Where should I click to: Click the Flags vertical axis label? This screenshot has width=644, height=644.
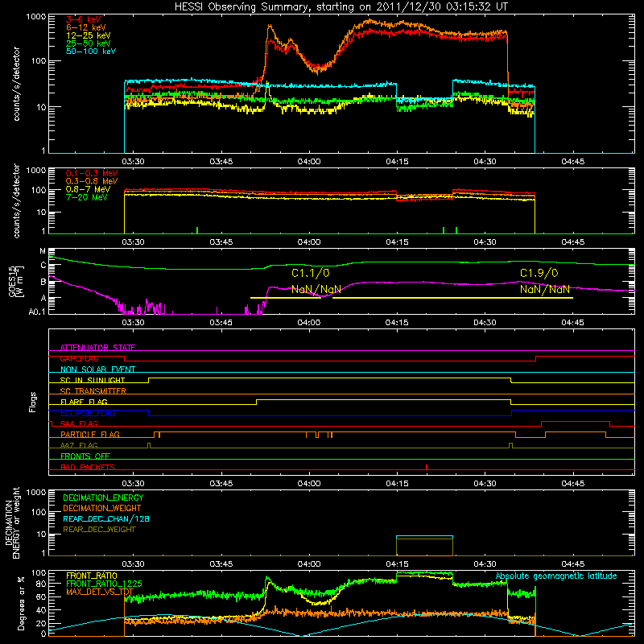click(x=32, y=402)
